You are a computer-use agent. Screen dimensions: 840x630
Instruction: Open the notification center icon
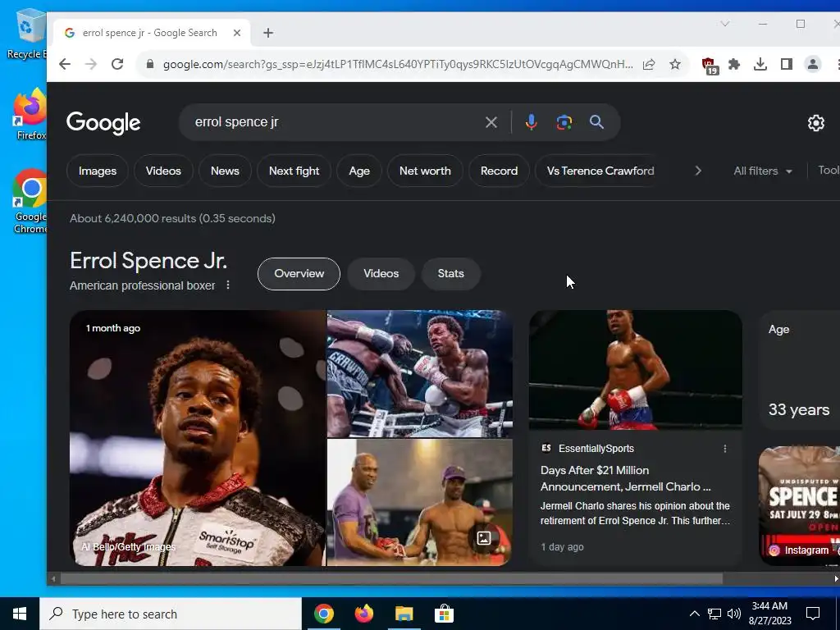[813, 614]
